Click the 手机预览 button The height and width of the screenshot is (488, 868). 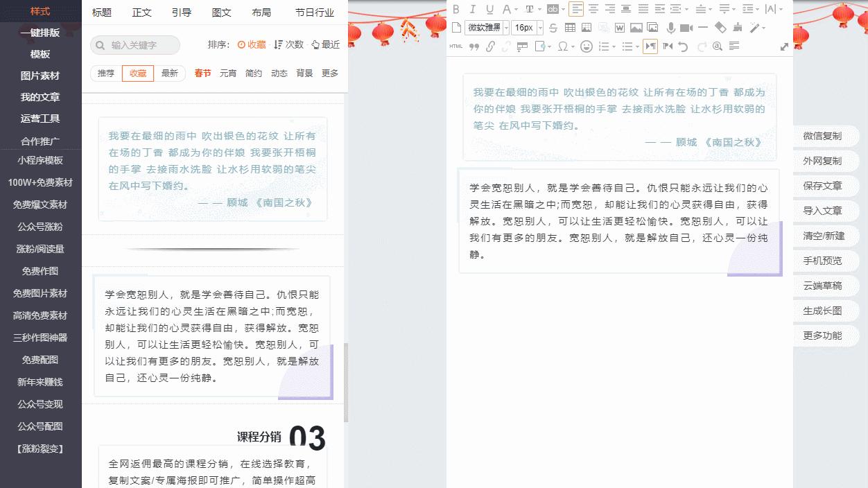coord(826,261)
